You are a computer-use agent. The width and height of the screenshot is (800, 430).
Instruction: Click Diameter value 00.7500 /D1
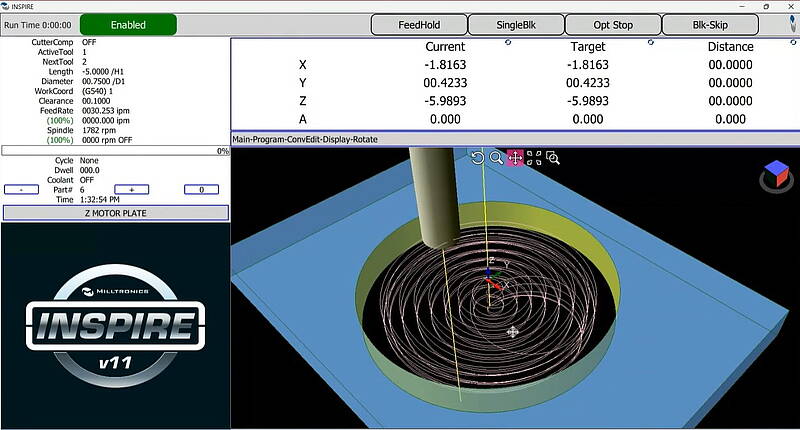103,82
